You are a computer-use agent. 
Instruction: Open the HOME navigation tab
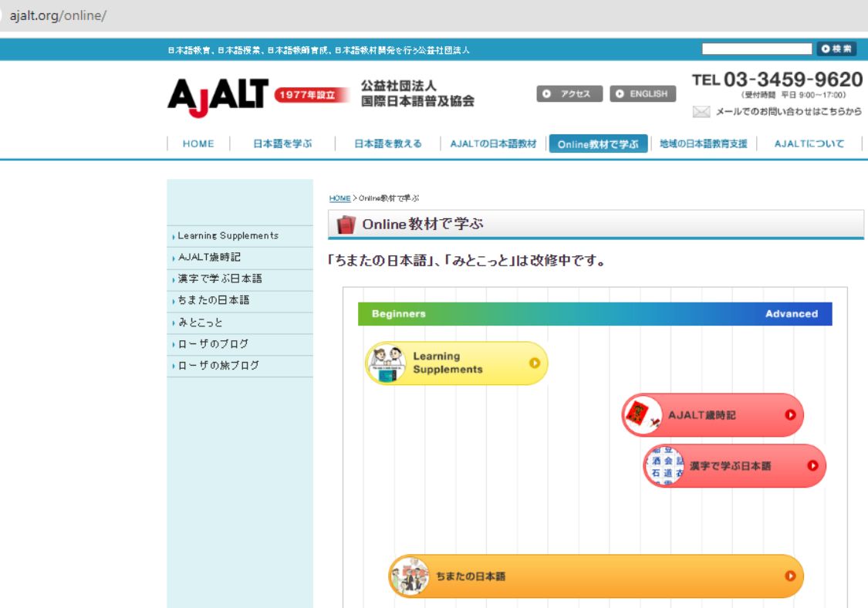(x=198, y=144)
